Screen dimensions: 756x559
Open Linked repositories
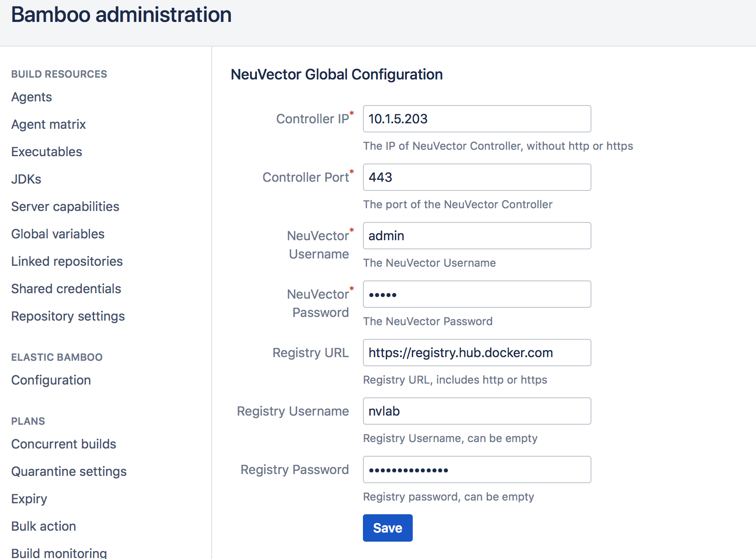click(x=67, y=261)
